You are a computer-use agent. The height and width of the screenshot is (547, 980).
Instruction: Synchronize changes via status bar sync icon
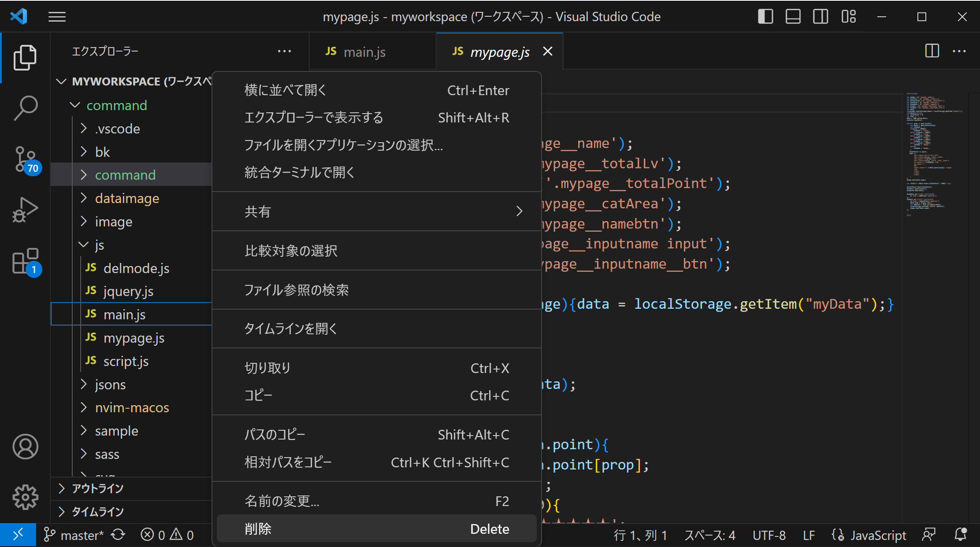coord(118,535)
